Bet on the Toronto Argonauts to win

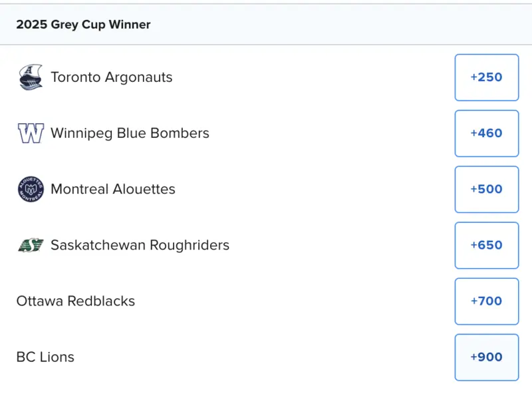(x=486, y=77)
